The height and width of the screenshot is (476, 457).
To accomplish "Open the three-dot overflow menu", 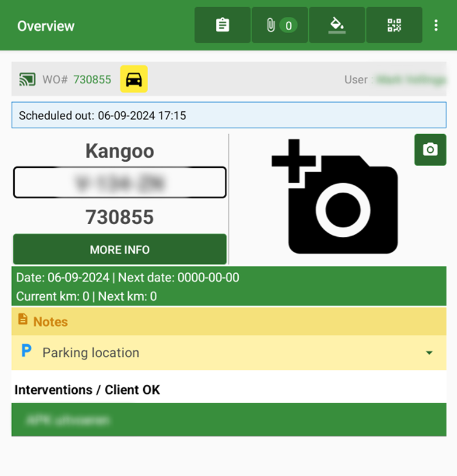I will tap(436, 25).
